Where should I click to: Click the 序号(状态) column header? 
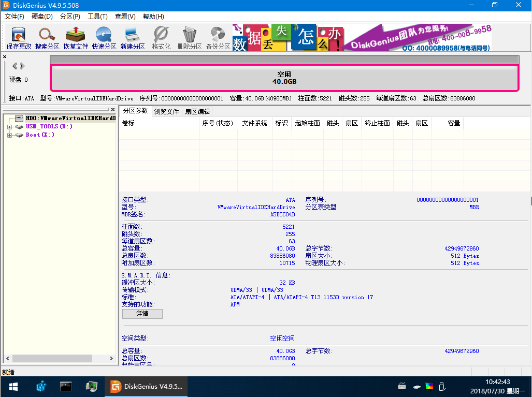[218, 123]
